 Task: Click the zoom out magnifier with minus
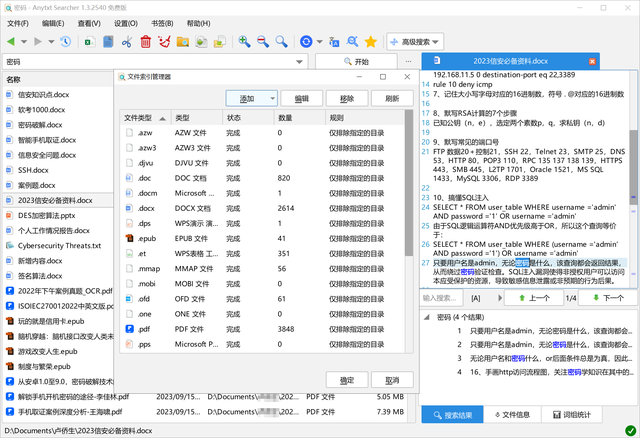pyautogui.click(x=263, y=41)
